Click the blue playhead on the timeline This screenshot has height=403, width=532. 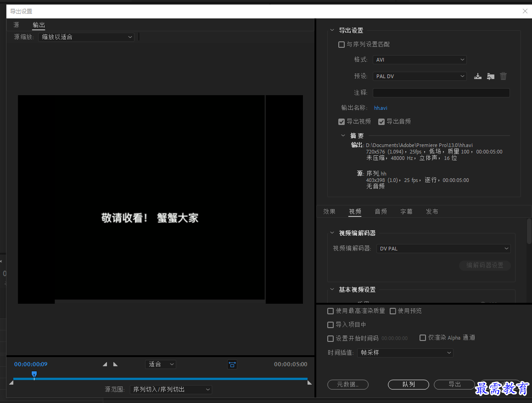pyautogui.click(x=34, y=375)
